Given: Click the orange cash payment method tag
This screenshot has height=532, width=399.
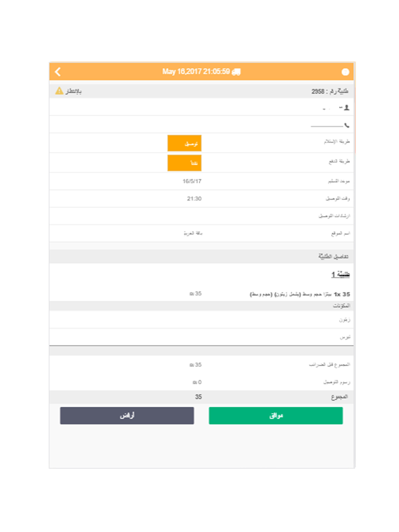Looking at the screenshot, I should (x=184, y=163).
